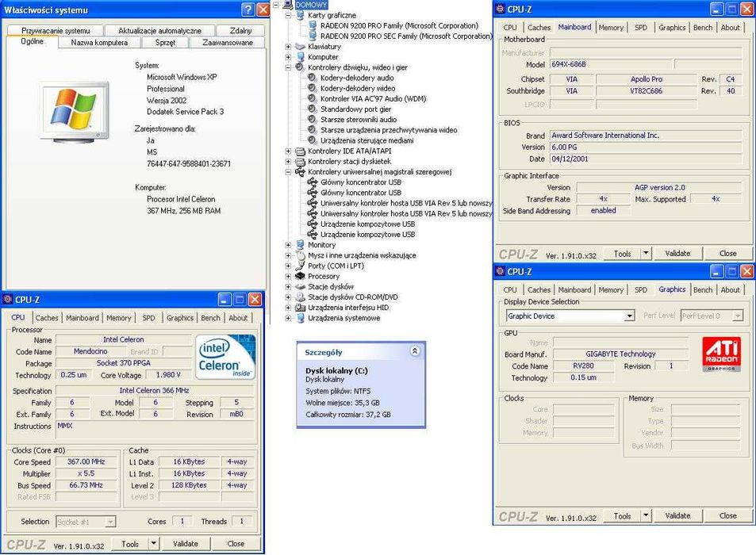Select the Kontrolery IDE ATA/ATAPI icon
756x555 pixels.
click(300, 151)
